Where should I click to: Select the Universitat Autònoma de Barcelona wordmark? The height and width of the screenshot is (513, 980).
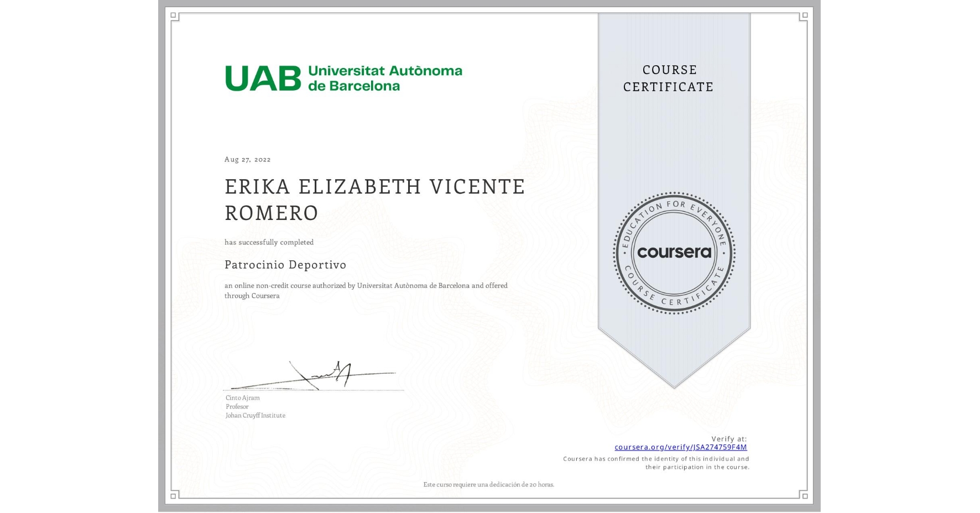385,78
